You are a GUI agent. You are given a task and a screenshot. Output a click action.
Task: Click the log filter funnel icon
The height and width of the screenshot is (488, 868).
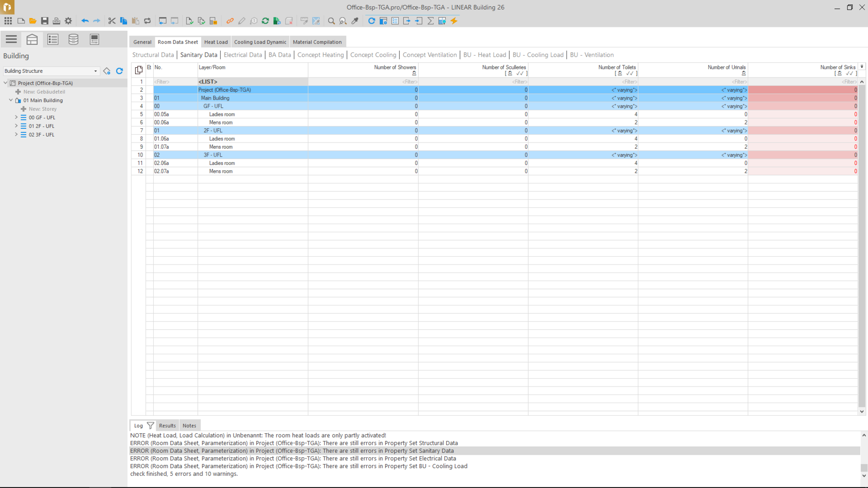click(x=150, y=426)
